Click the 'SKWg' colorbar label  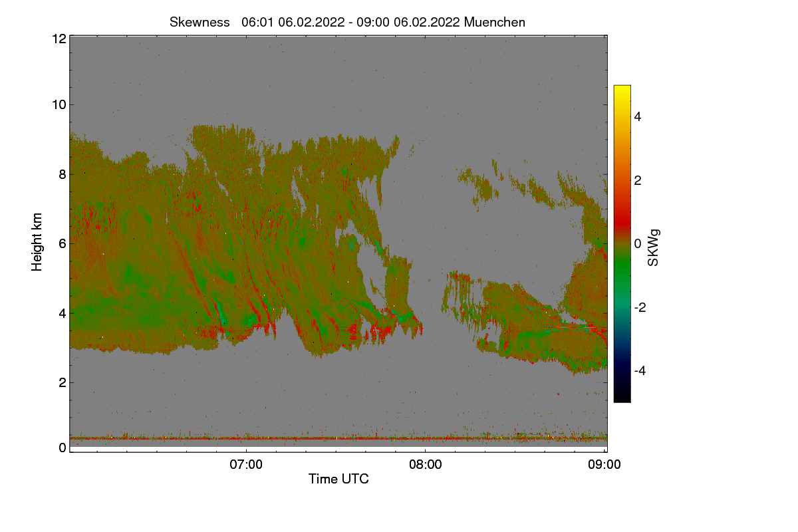tap(654, 248)
